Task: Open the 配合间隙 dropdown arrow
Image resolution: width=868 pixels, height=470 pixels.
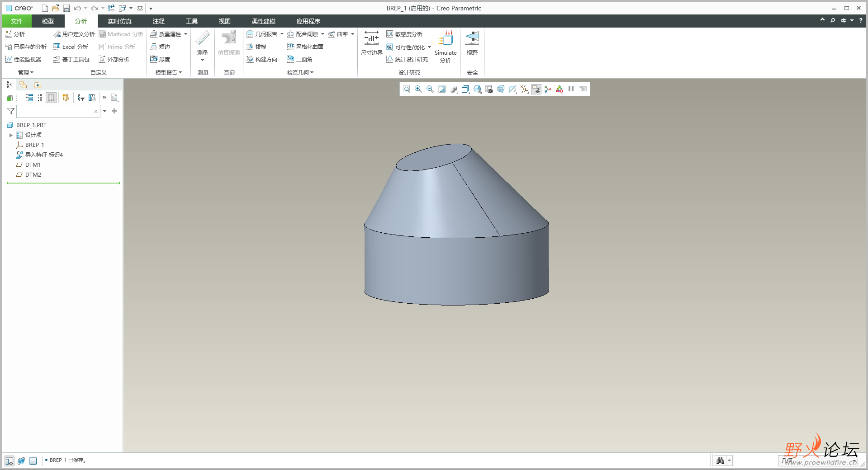Action: tap(323, 34)
